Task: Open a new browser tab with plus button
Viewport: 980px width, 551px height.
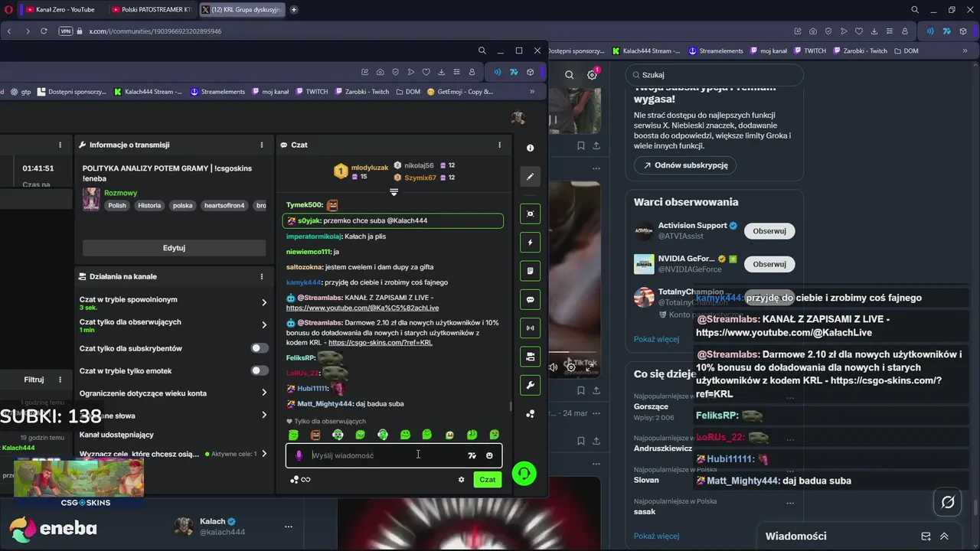Action: pyautogui.click(x=294, y=9)
